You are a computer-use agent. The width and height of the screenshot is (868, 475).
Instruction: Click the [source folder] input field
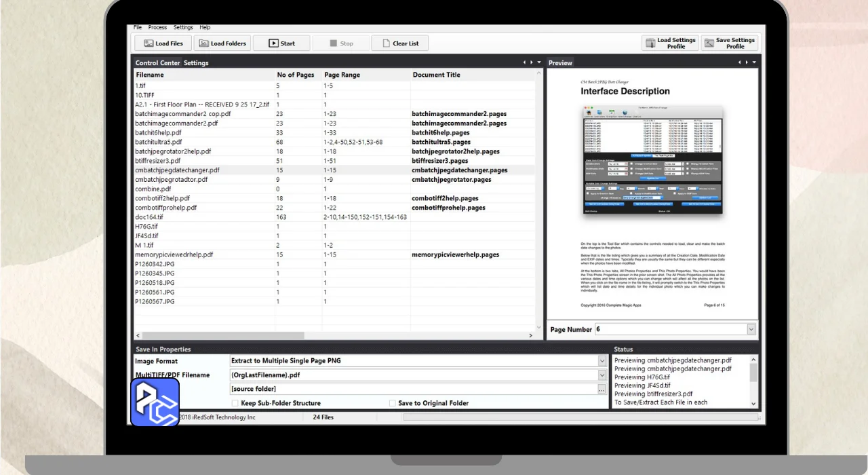(413, 389)
